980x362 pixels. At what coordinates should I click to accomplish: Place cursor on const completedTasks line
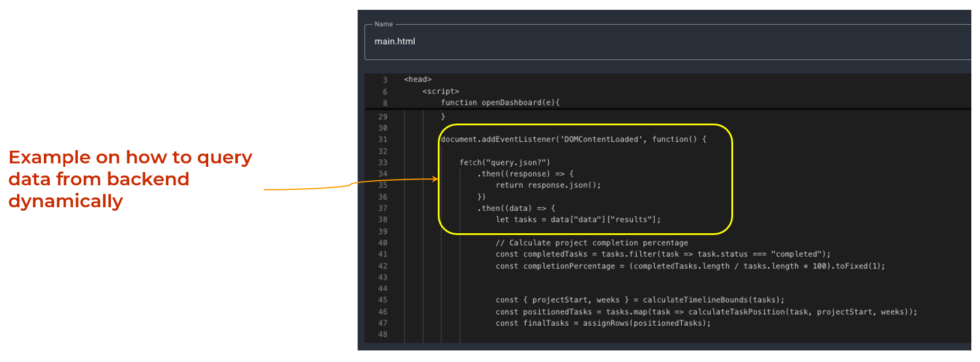[663, 254]
